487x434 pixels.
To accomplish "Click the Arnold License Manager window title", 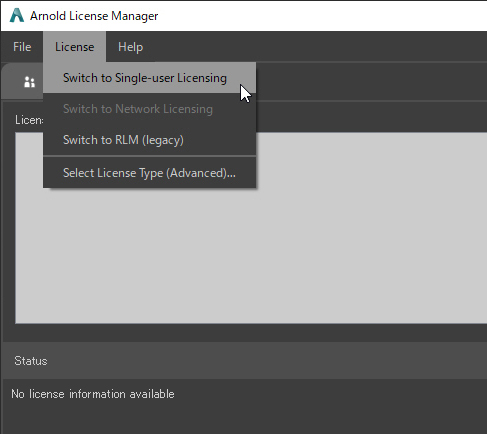I will [x=94, y=16].
